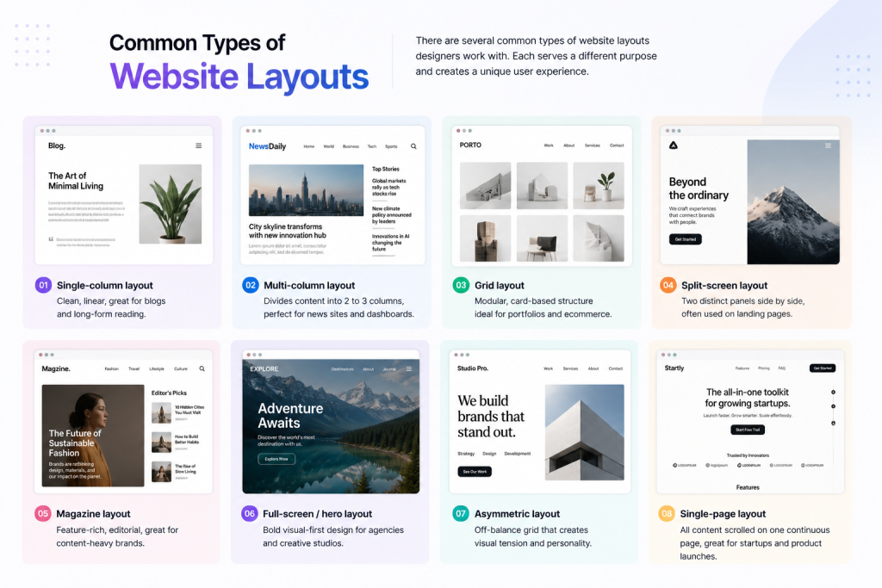Viewport: 882px width, 588px height.
Task: Click the Start Free Trial button
Action: point(748,430)
